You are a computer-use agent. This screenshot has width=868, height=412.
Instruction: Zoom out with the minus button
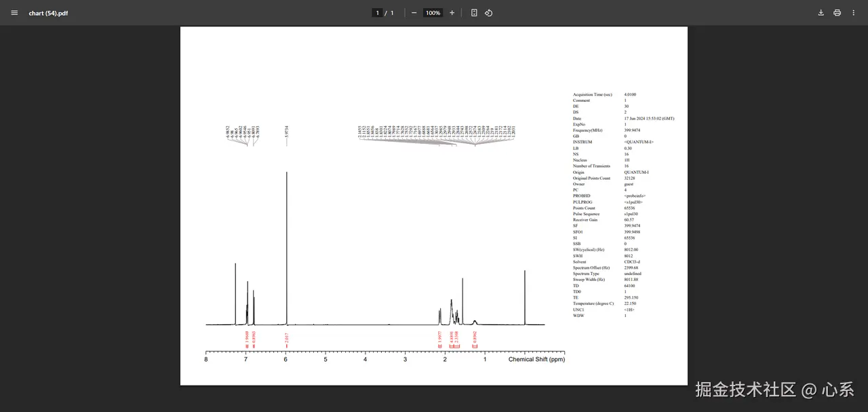click(414, 13)
